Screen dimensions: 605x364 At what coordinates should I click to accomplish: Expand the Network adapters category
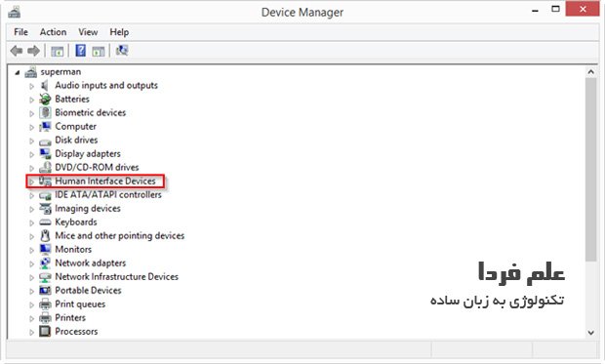point(31,264)
